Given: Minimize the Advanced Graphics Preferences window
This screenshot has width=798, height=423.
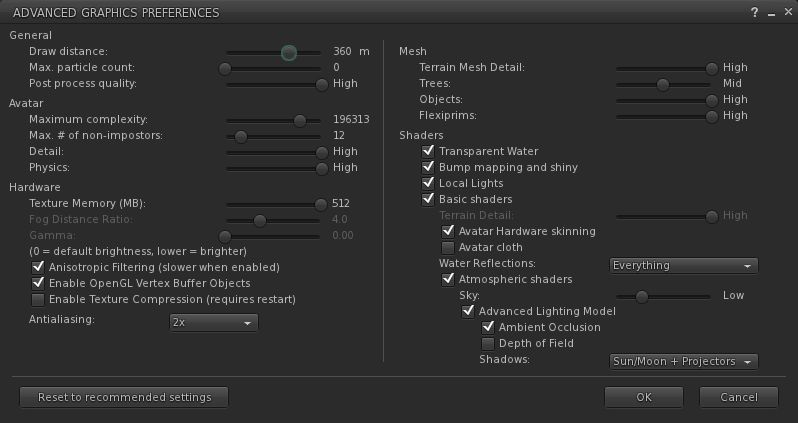Looking at the screenshot, I should (x=770, y=12).
